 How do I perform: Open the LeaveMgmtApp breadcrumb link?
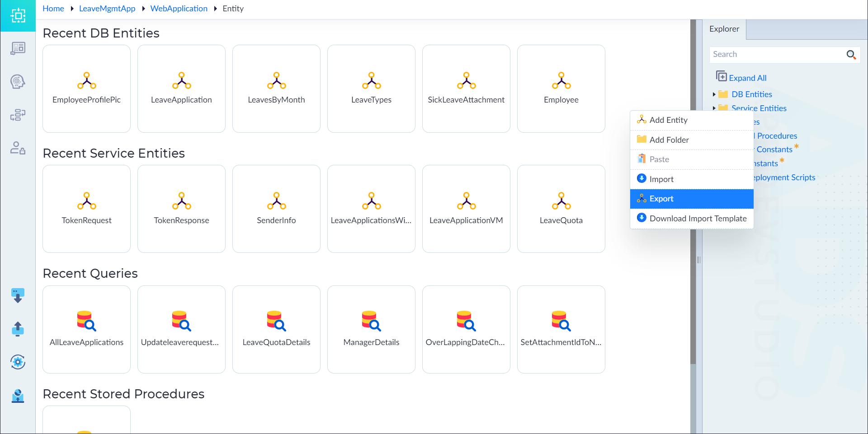tap(107, 9)
